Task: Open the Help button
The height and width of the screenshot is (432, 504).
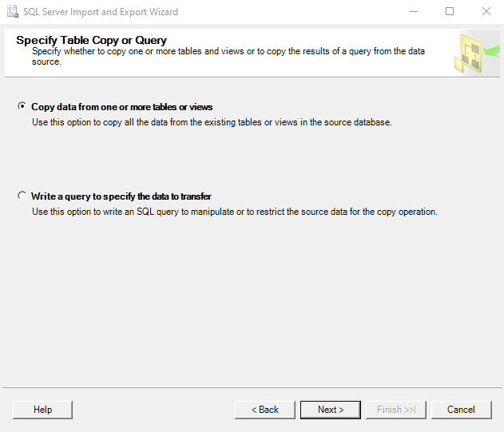Action: pyautogui.click(x=43, y=410)
